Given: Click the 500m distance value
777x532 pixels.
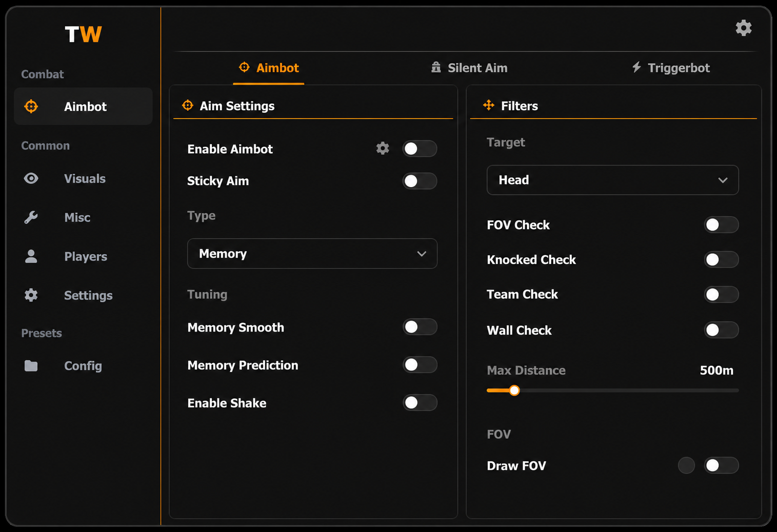Looking at the screenshot, I should [x=716, y=371].
